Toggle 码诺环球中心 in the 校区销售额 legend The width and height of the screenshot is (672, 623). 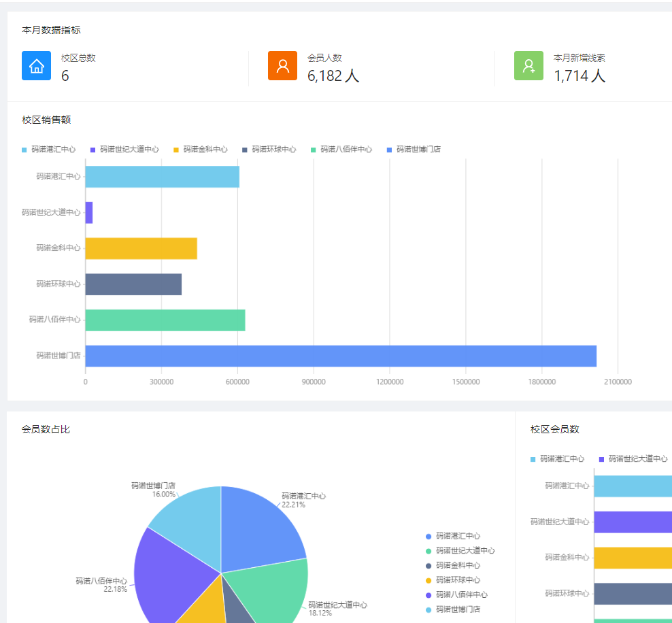click(269, 150)
